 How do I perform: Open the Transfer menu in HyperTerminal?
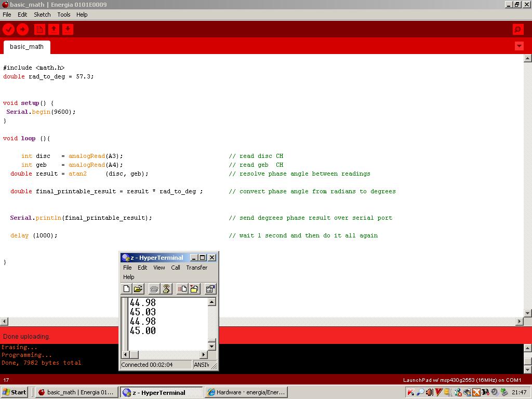pyautogui.click(x=196, y=268)
